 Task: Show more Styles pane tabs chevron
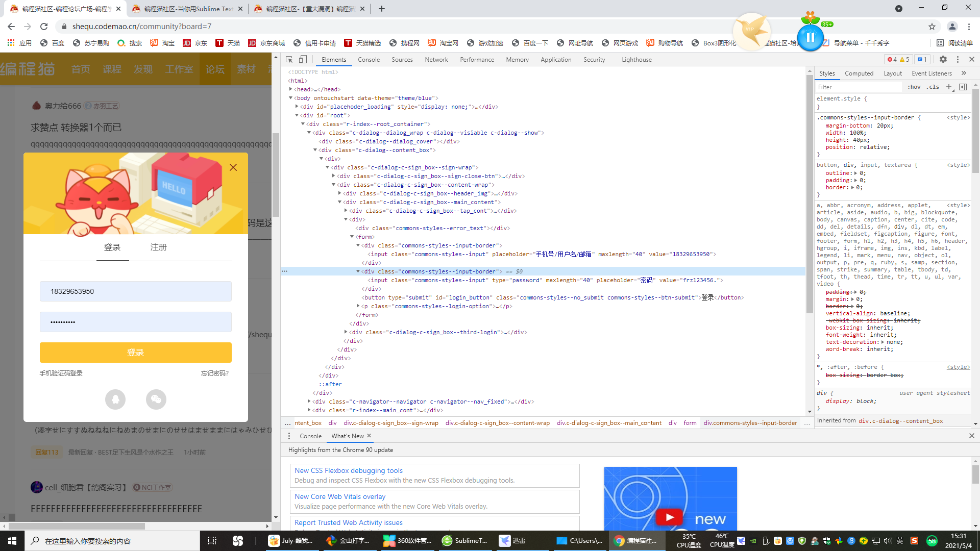[x=964, y=73]
